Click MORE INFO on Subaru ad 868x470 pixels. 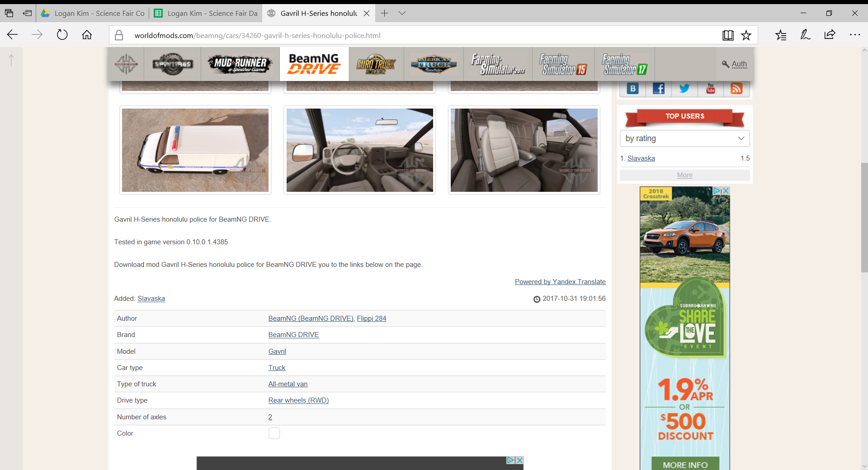[x=685, y=465]
